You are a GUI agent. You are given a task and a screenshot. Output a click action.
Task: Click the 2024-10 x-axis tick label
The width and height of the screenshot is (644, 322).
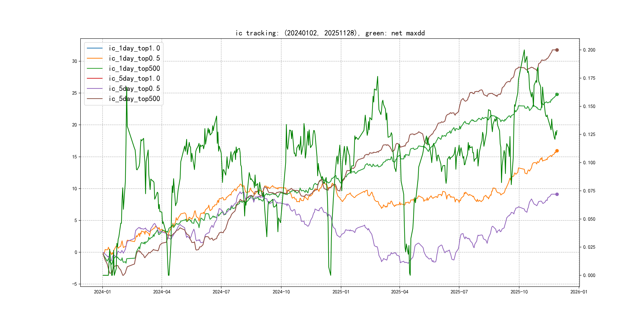coord(281,292)
